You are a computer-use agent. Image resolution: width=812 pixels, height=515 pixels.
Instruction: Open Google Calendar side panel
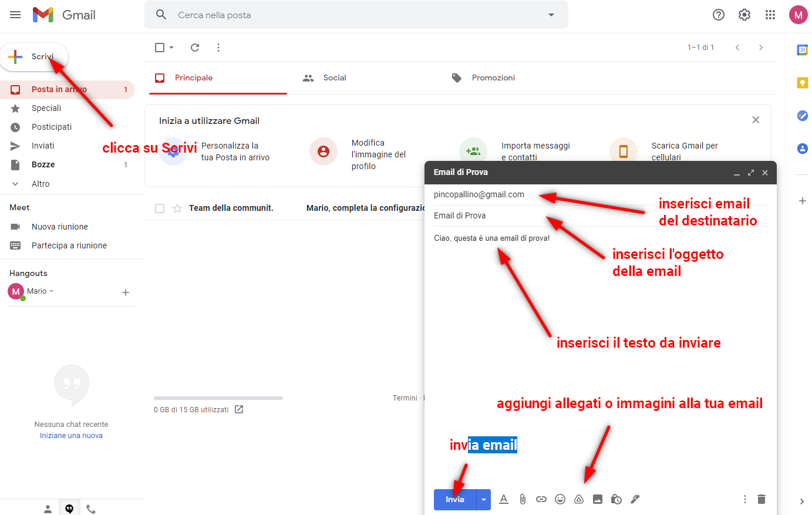(802, 50)
